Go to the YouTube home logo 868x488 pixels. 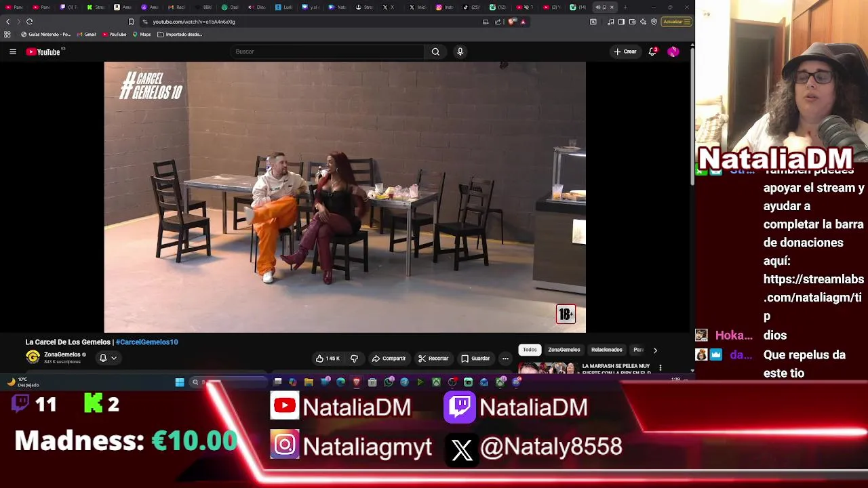43,52
